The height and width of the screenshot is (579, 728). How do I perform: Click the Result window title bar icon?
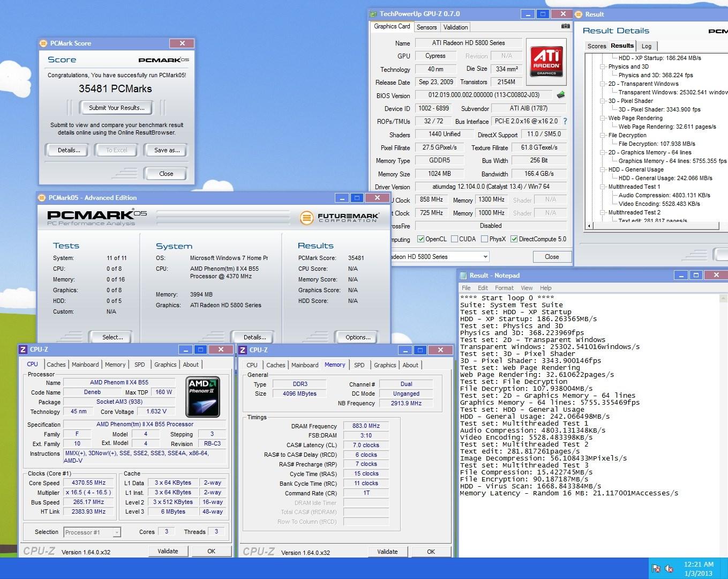tap(579, 14)
